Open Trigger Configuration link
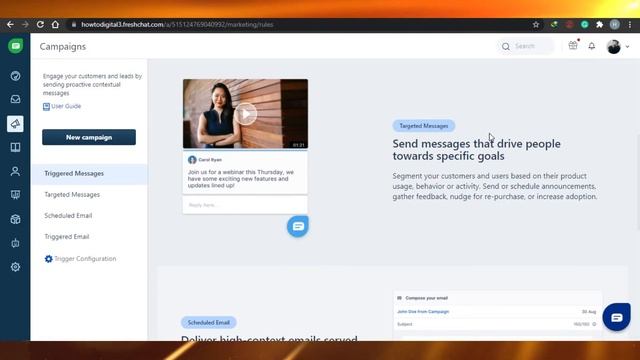This screenshot has width=640, height=360. coord(85,259)
